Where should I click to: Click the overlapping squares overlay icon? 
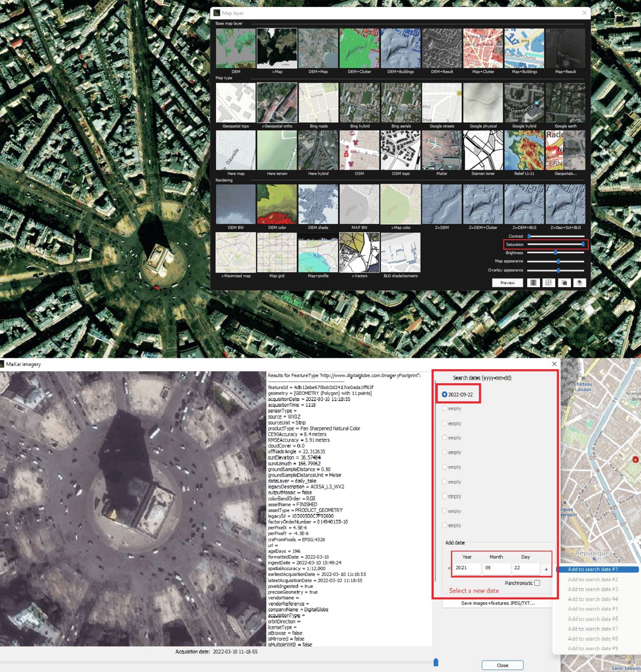(564, 283)
